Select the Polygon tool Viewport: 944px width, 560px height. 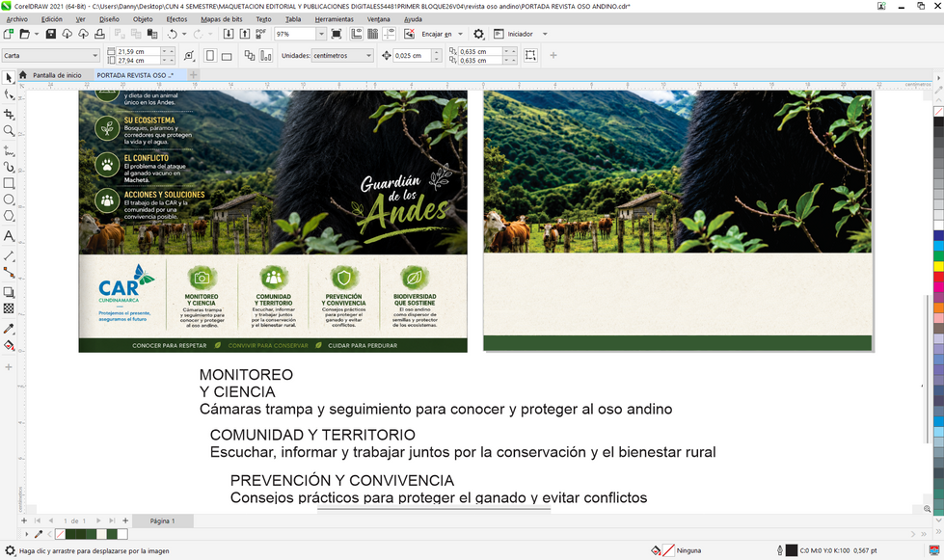pyautogui.click(x=9, y=216)
